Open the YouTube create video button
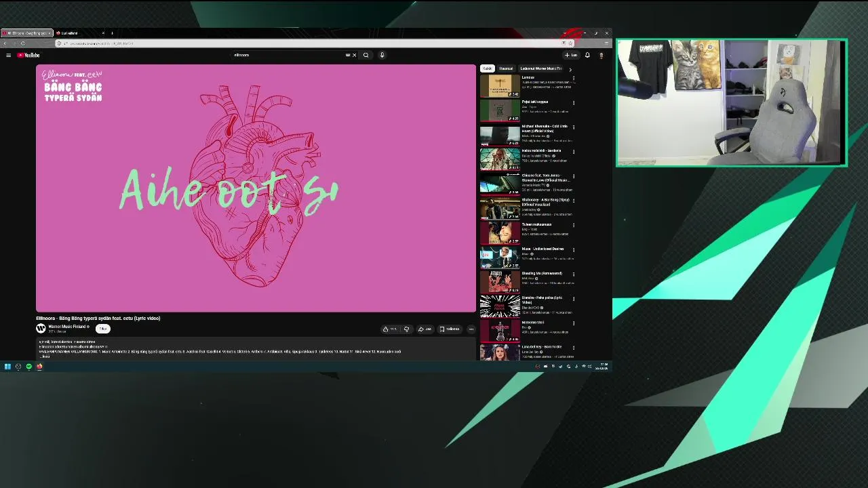This screenshot has height=488, width=868. [x=571, y=55]
